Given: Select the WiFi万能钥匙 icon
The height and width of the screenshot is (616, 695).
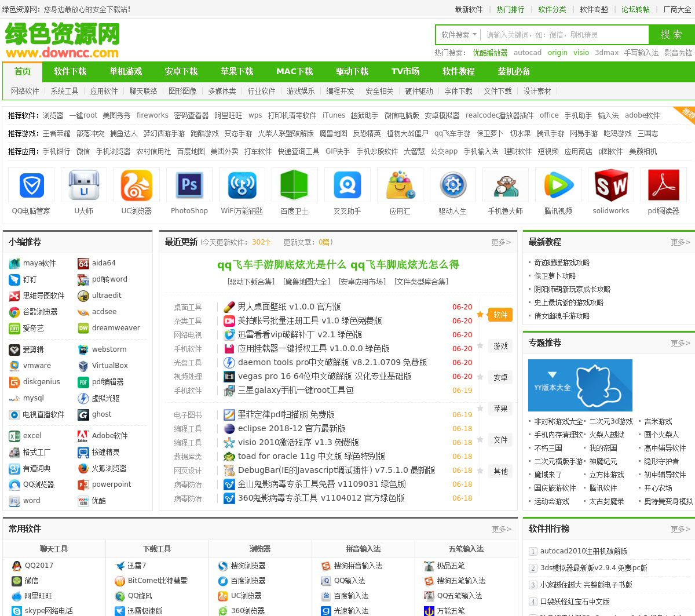Looking at the screenshot, I should click(x=242, y=185).
